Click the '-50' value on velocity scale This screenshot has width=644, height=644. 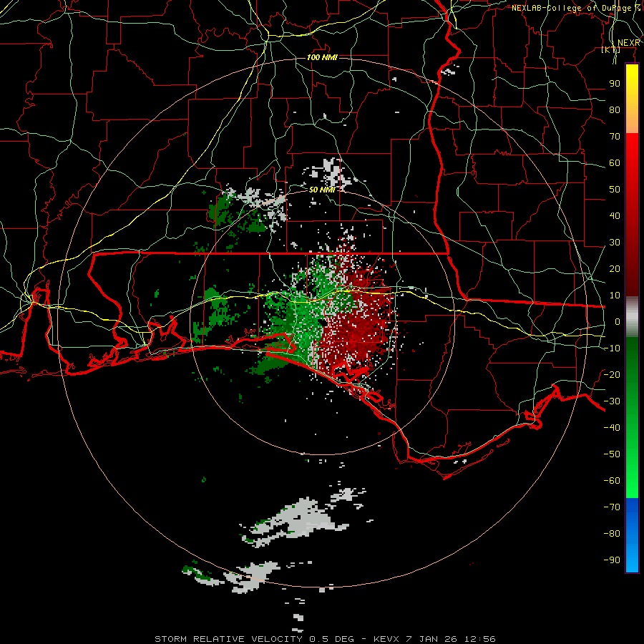(612, 454)
